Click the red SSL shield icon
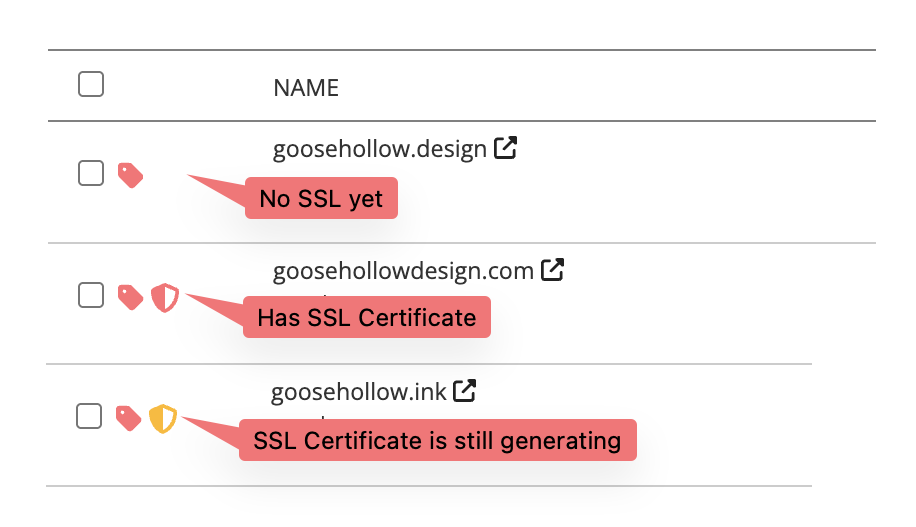 click(165, 297)
